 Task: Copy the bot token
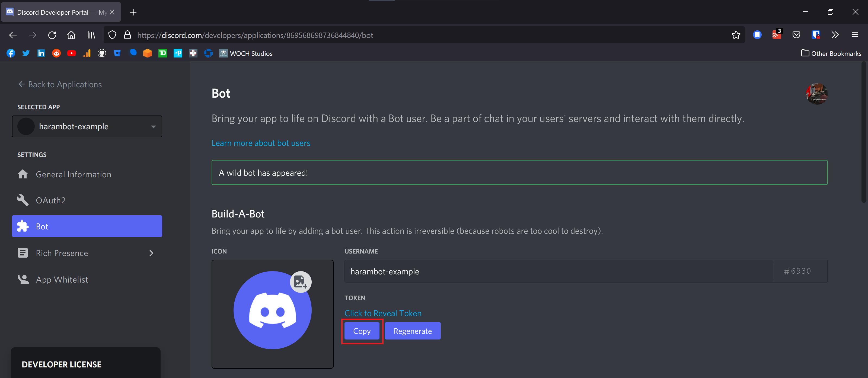click(362, 331)
